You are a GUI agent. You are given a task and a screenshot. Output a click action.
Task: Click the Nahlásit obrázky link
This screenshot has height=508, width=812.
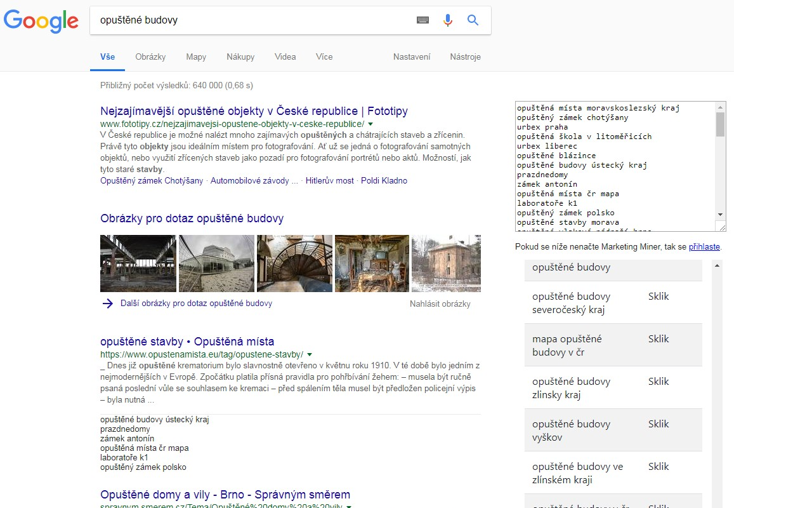pyautogui.click(x=439, y=304)
